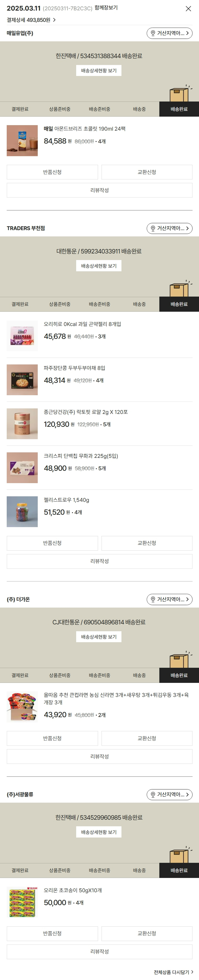Open 락토핏 로얄 product image
This screenshot has width=199, height=980.
(22, 423)
